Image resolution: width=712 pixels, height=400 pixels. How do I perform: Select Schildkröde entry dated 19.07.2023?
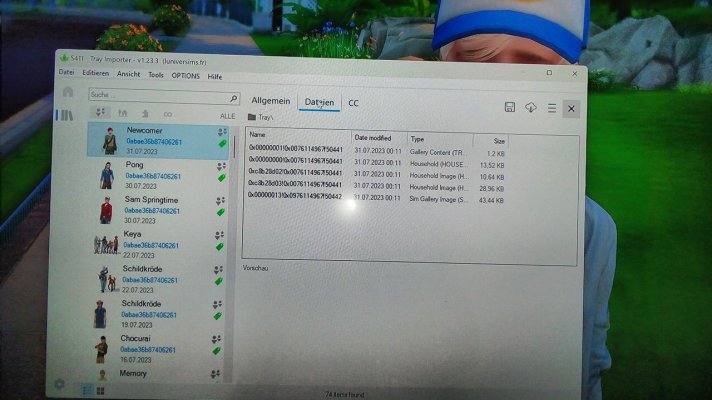pos(153,314)
